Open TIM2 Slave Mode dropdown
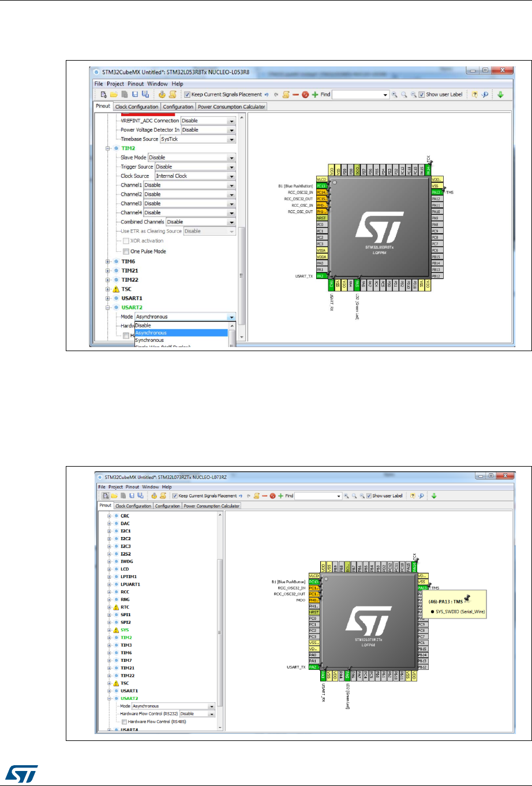 (x=192, y=158)
